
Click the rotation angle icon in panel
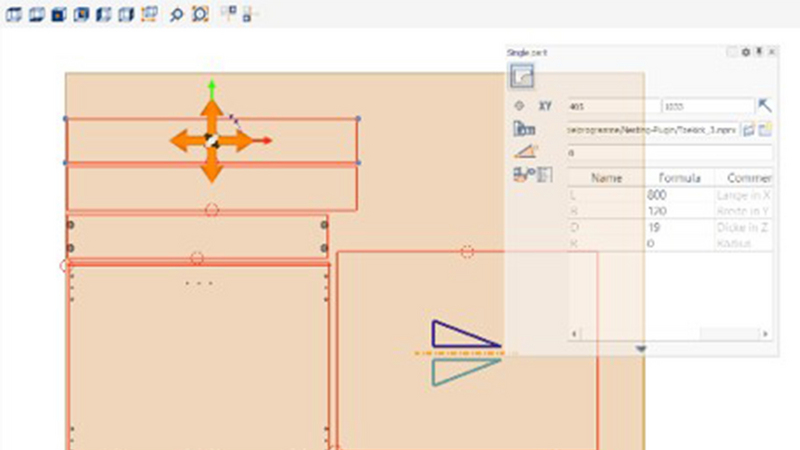pyautogui.click(x=525, y=152)
